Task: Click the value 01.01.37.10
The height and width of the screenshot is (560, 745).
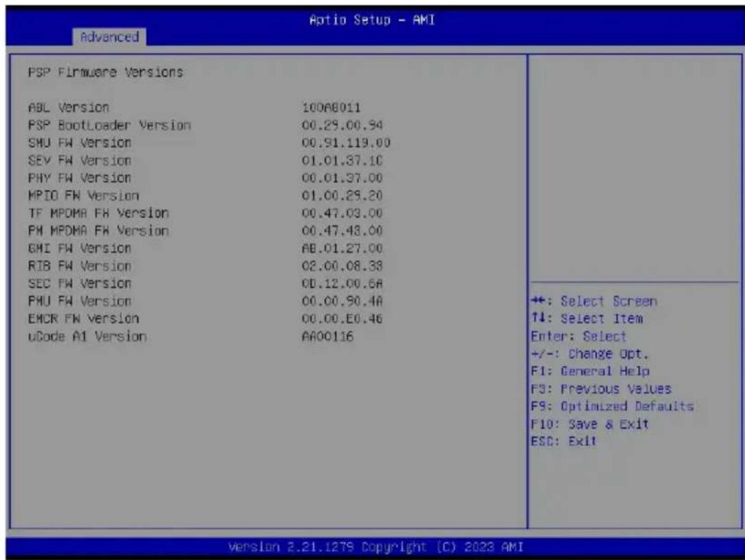Action: (x=342, y=160)
